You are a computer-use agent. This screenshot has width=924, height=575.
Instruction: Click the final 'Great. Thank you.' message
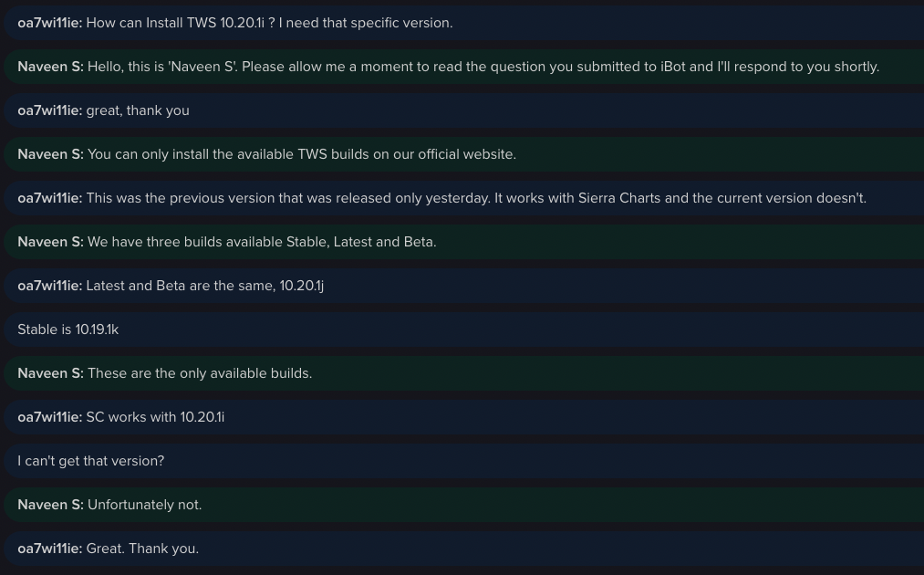tap(142, 549)
